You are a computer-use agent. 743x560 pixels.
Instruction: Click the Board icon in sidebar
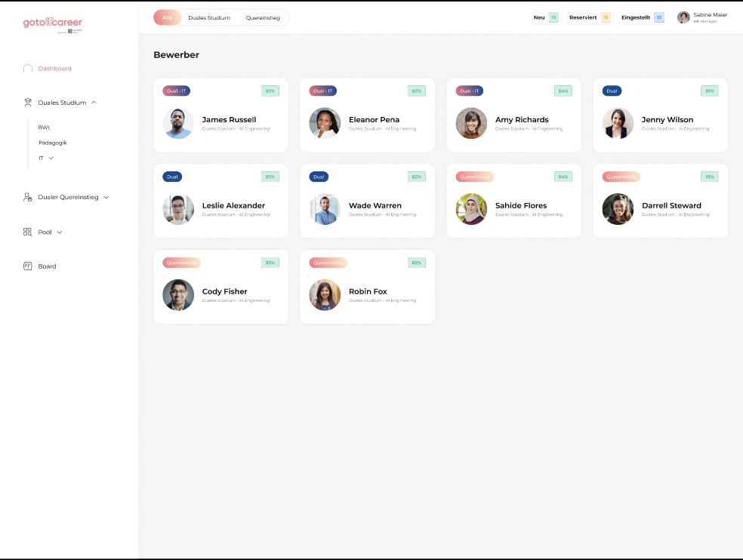click(28, 266)
